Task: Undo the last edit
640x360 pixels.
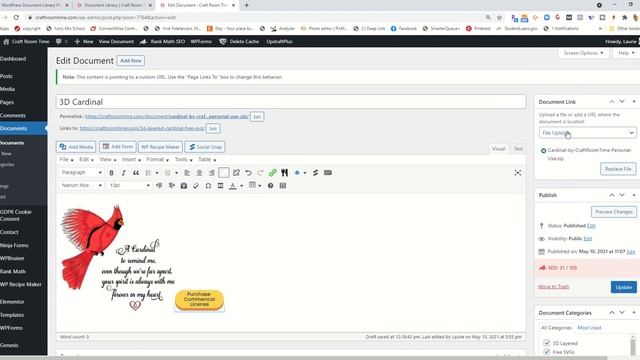Action: pos(248,173)
